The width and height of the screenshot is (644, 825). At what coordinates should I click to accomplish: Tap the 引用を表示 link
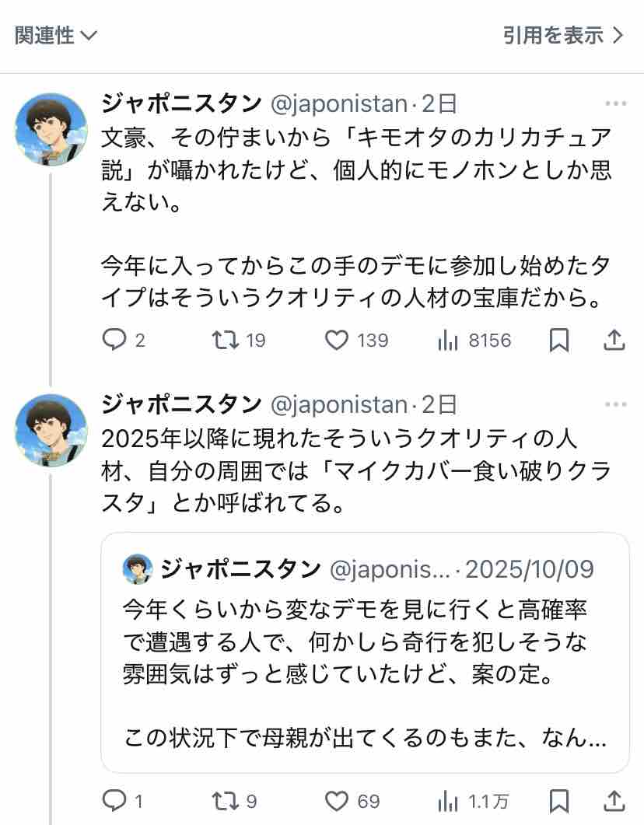(x=563, y=36)
